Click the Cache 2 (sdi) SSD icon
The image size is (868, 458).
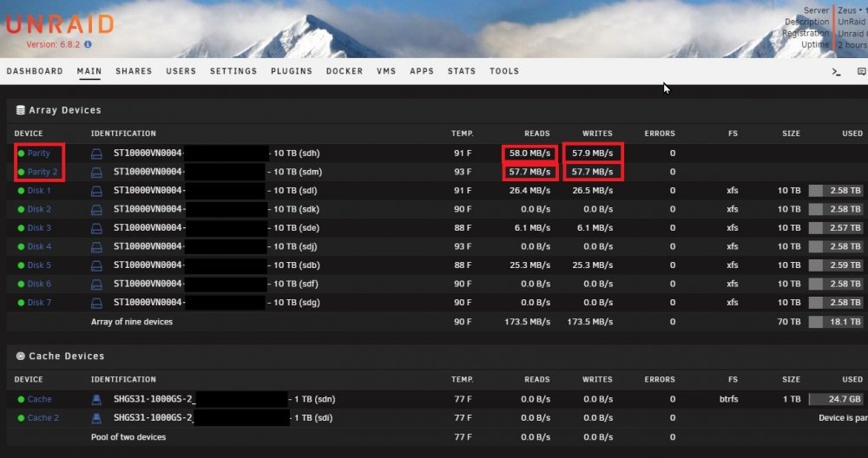click(x=97, y=418)
